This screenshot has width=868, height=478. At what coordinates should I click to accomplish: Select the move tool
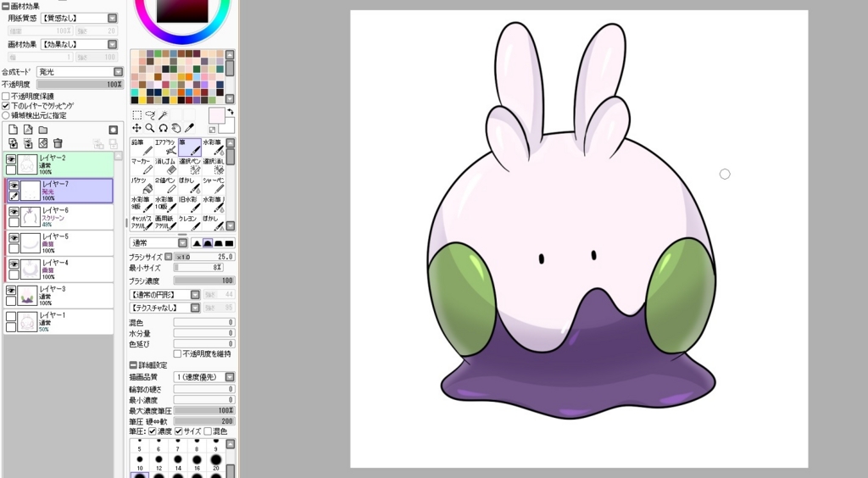click(x=136, y=128)
